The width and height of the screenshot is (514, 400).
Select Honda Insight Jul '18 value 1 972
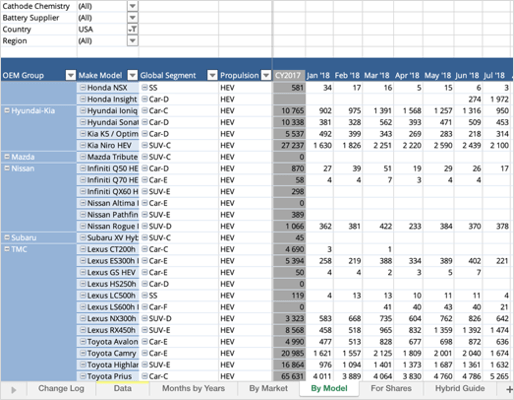coord(497,99)
